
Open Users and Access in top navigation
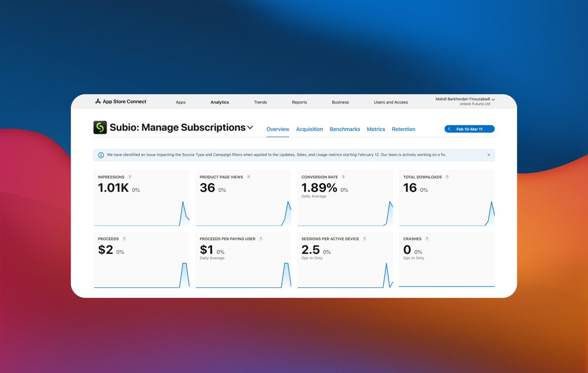(x=391, y=102)
